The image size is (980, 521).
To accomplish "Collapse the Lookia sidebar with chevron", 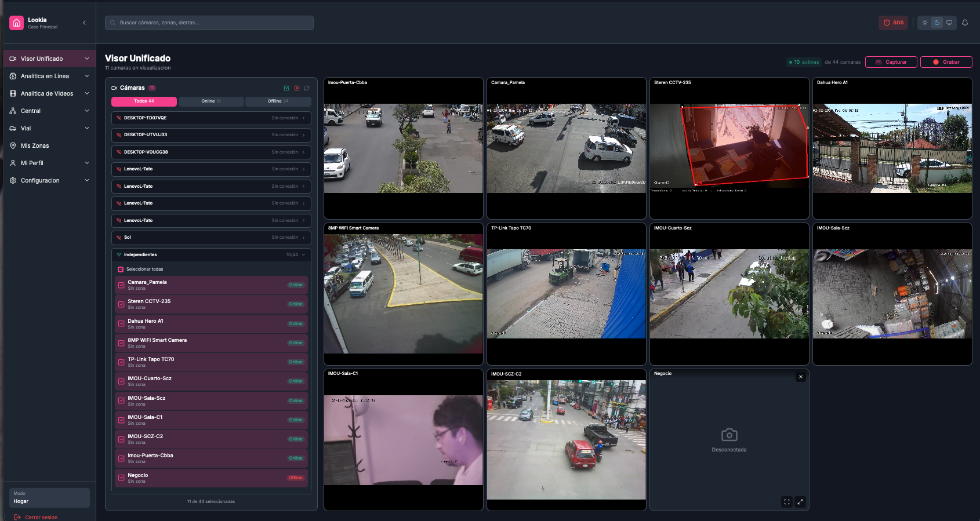I will pyautogui.click(x=84, y=23).
